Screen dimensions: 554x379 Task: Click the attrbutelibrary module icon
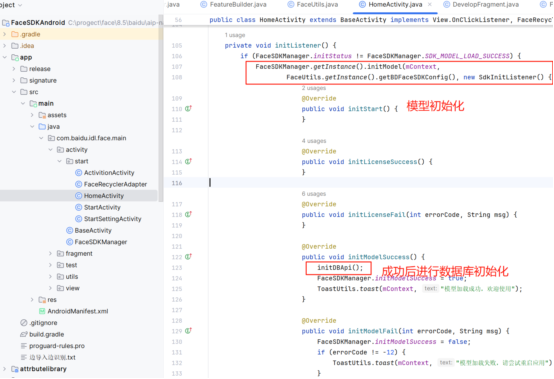(x=15, y=369)
